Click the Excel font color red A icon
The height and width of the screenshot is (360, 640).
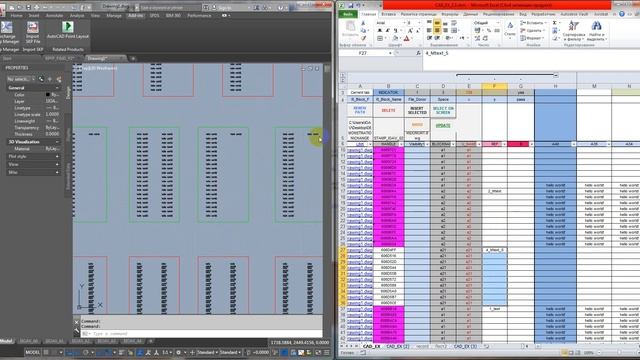407,38
